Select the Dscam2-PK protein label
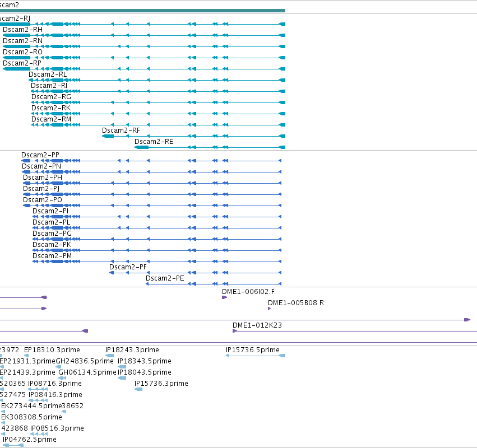477x448 pixels. click(52, 245)
